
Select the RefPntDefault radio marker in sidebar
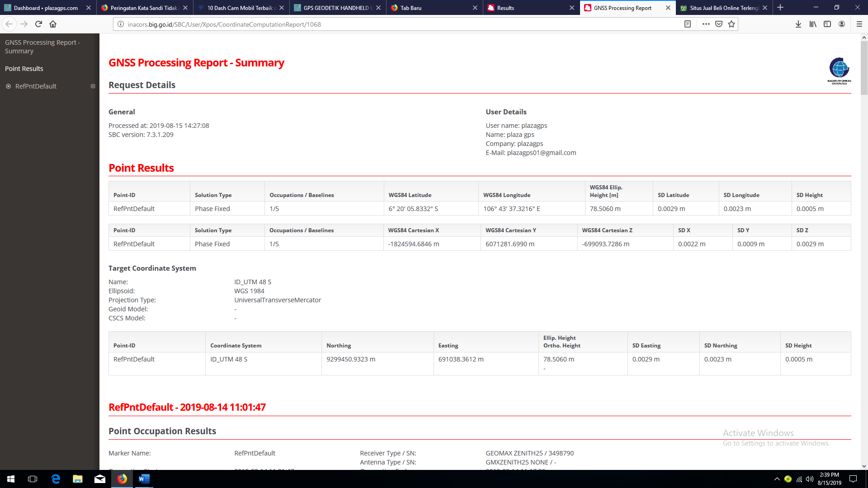click(8, 86)
